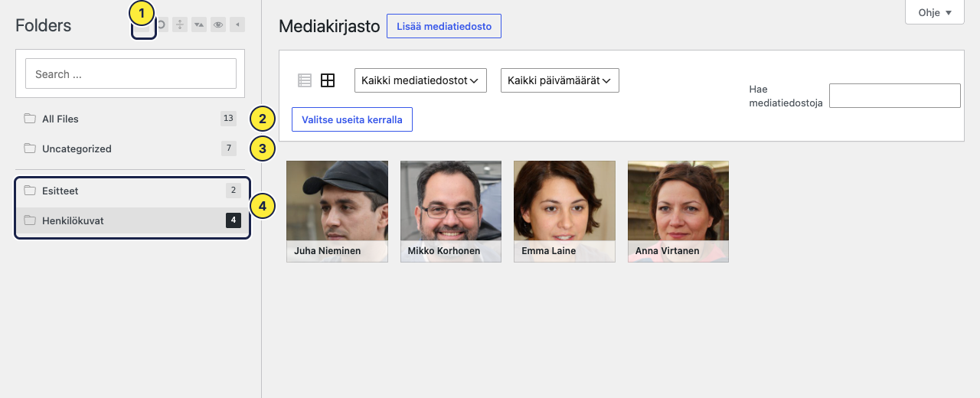Focus the folder Search field
Viewport: 980px width, 398px height.
click(131, 74)
